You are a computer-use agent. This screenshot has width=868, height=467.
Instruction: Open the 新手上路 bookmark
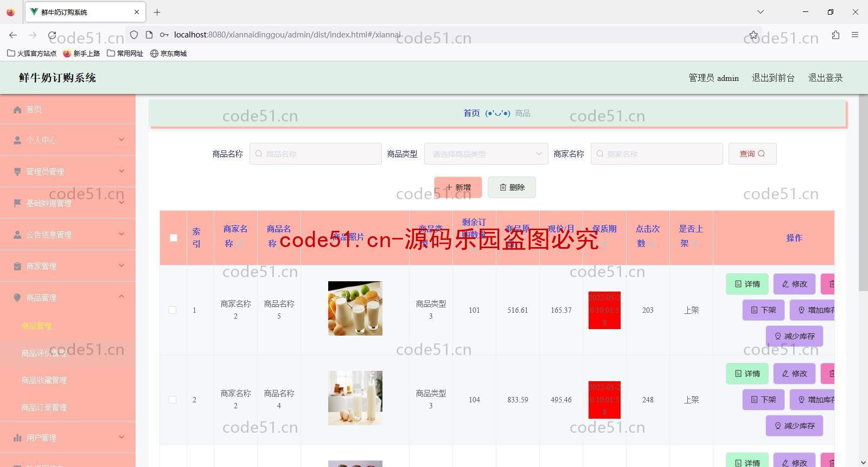[81, 53]
